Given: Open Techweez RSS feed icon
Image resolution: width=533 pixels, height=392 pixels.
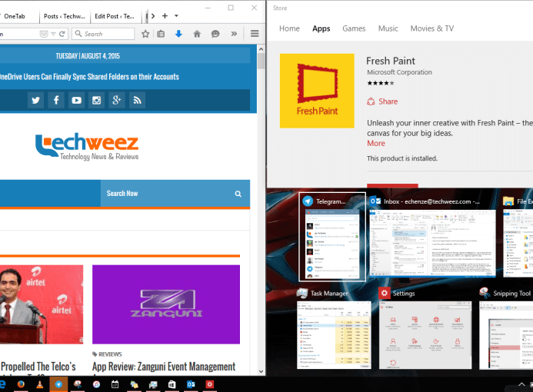Looking at the screenshot, I should point(138,100).
